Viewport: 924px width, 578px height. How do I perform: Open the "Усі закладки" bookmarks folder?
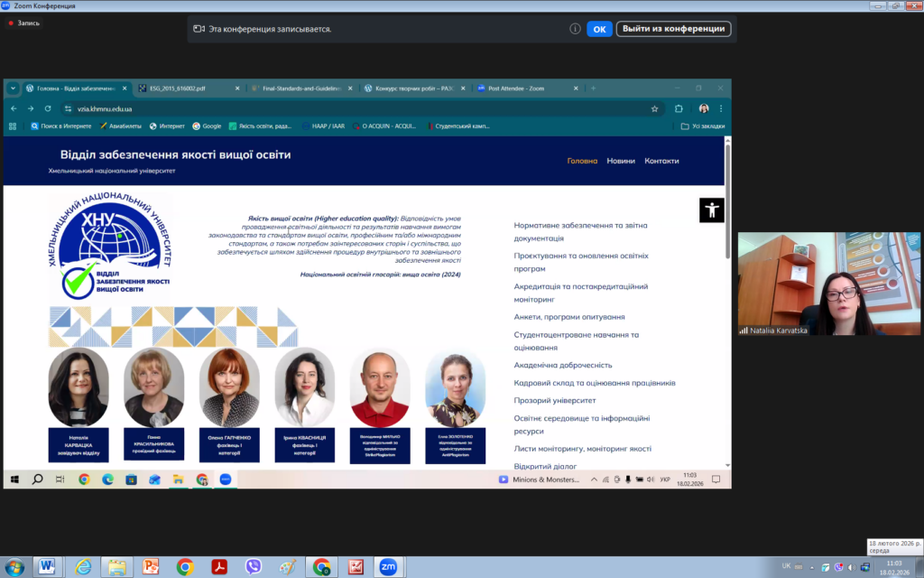coord(703,126)
